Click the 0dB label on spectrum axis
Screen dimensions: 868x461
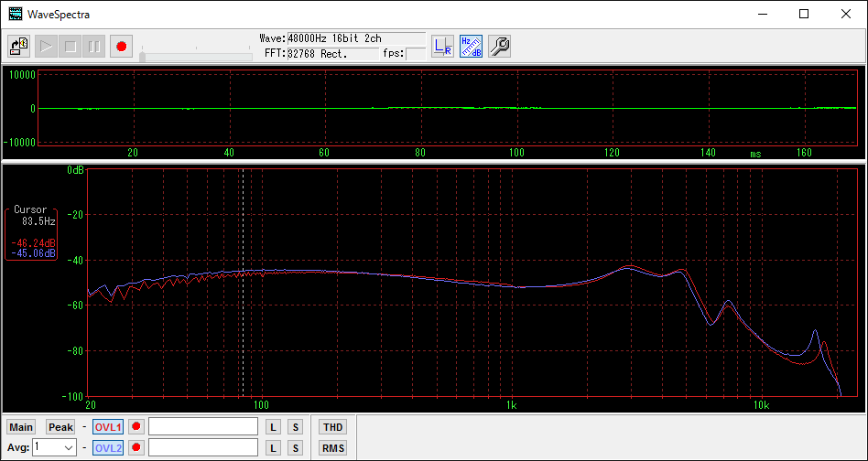click(75, 170)
